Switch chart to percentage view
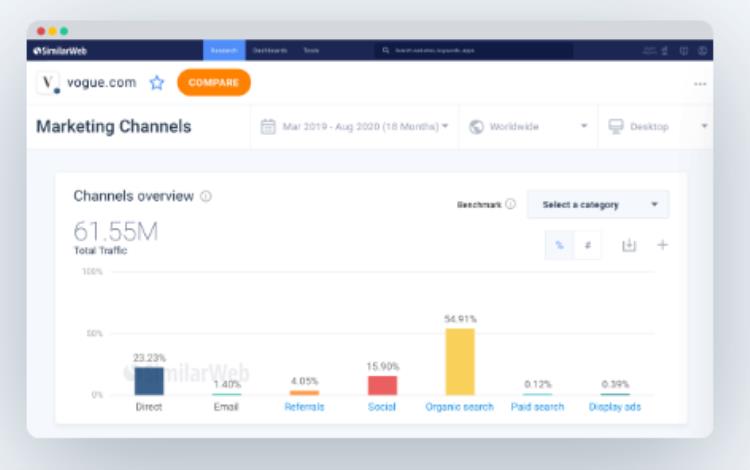Image resolution: width=750 pixels, height=470 pixels. [x=559, y=245]
